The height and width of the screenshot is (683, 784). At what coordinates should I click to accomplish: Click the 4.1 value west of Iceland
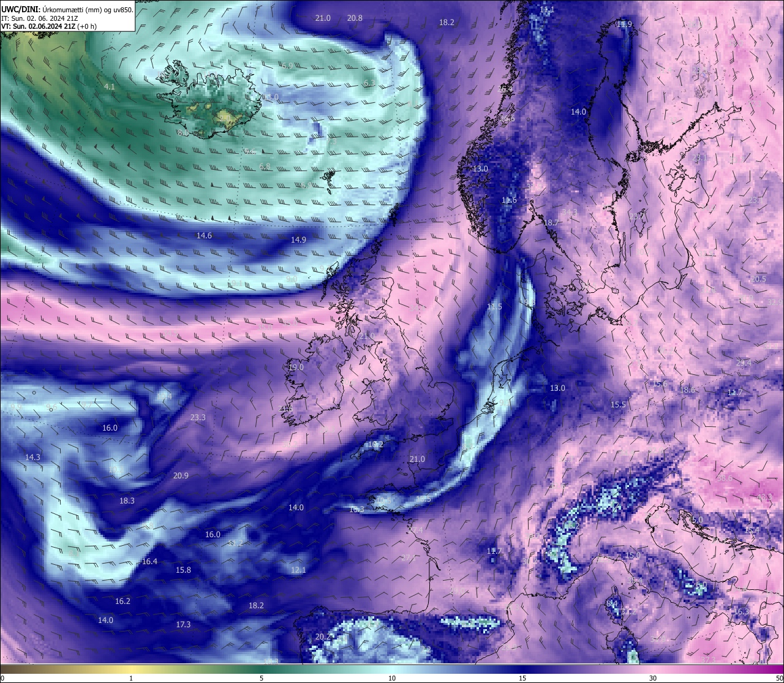coord(109,87)
